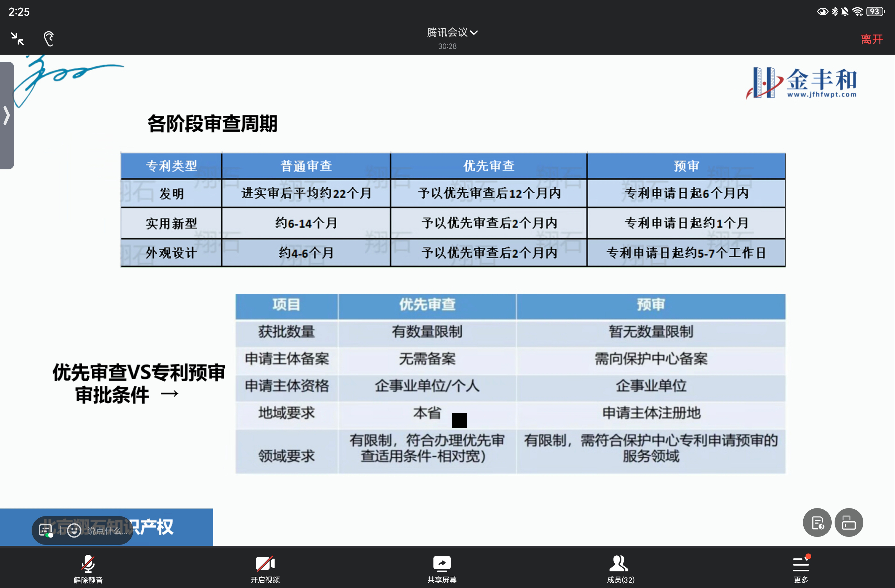Turn on the camera with 开启视频
The width and height of the screenshot is (895, 588).
[265, 568]
